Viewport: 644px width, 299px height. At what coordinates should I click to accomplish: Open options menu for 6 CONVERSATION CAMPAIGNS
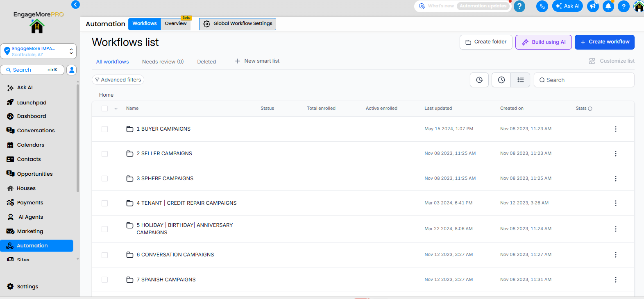point(615,255)
